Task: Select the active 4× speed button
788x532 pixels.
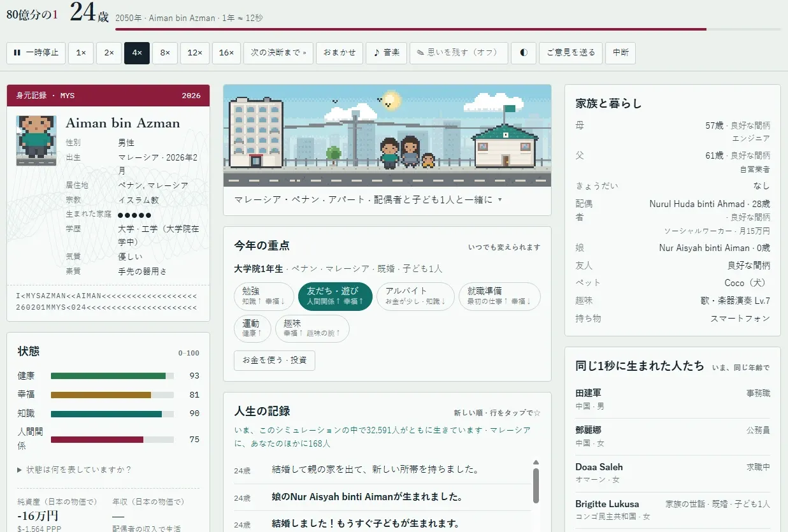Action: 137,53
